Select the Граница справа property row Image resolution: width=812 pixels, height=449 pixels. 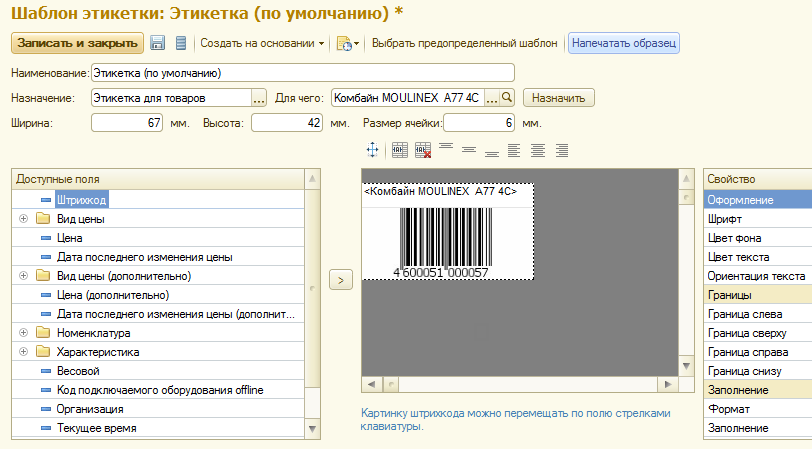[x=758, y=352]
